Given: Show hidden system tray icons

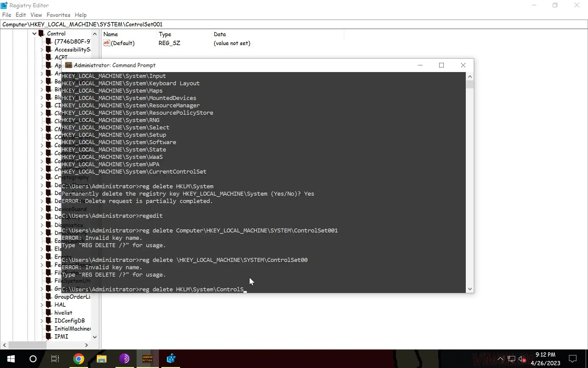Looking at the screenshot, I should 500,358.
